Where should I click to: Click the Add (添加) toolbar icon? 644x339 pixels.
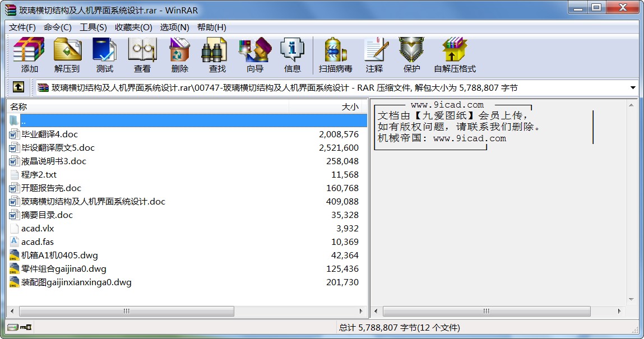tap(29, 50)
